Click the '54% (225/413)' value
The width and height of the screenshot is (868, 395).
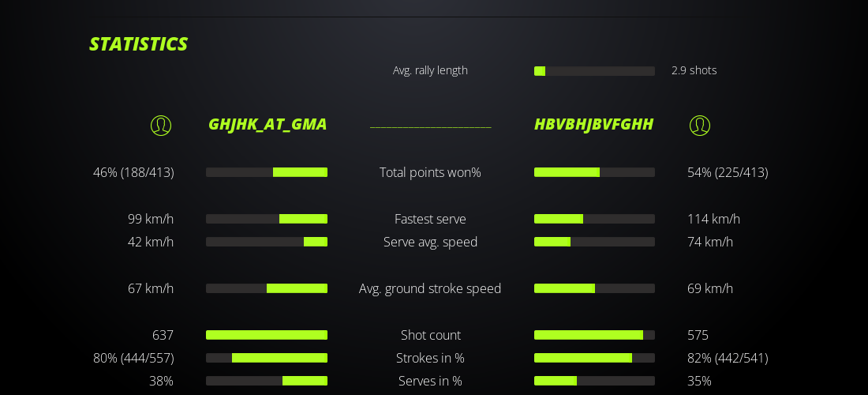pos(728,172)
